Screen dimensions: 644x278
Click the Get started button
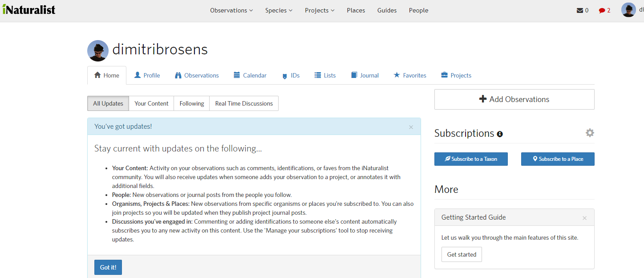(x=462, y=254)
